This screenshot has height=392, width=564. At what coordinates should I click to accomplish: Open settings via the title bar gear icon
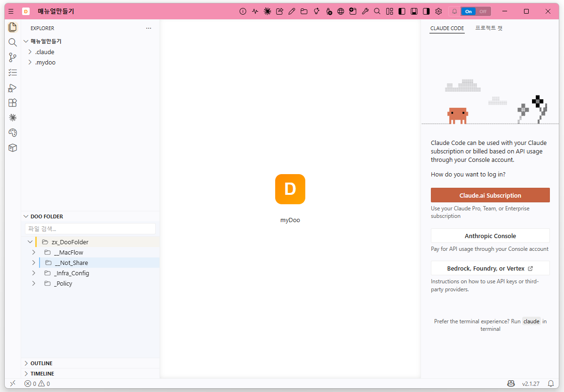pyautogui.click(x=438, y=11)
